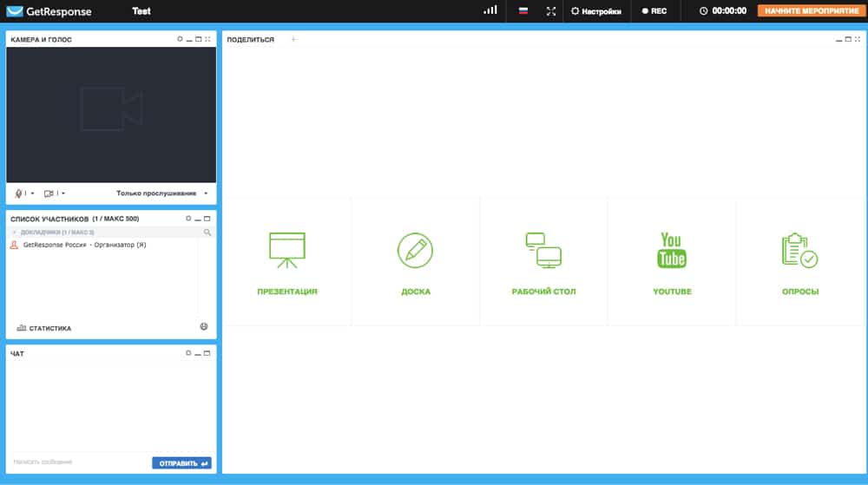
Task: Open the Доска whiteboard tool
Action: click(x=415, y=262)
